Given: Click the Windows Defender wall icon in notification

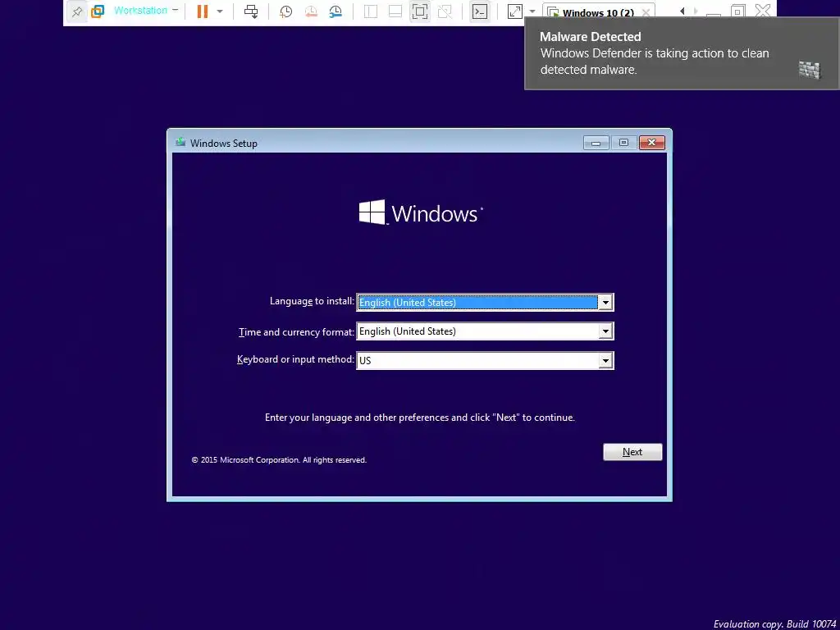Looking at the screenshot, I should click(810, 70).
